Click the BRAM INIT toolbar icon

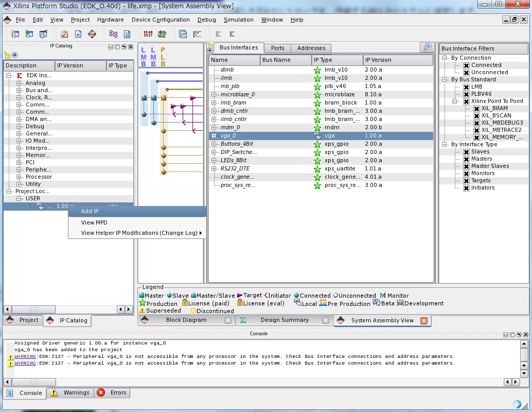(x=148, y=34)
